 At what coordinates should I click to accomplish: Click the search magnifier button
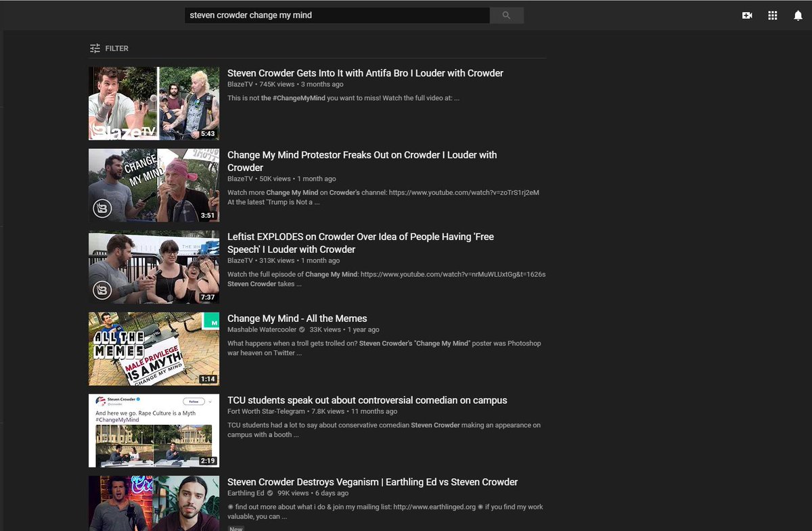coord(506,15)
